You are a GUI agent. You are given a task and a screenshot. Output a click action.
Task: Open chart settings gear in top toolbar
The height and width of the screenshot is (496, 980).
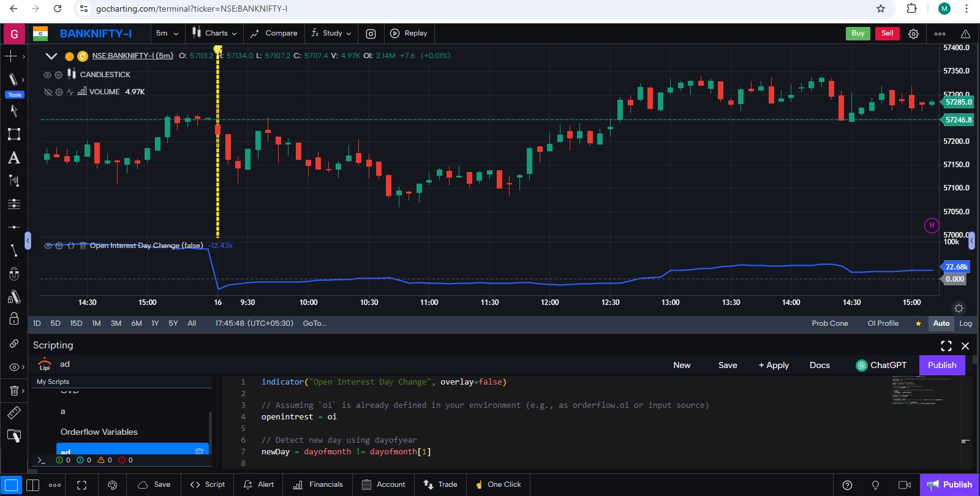tap(913, 34)
